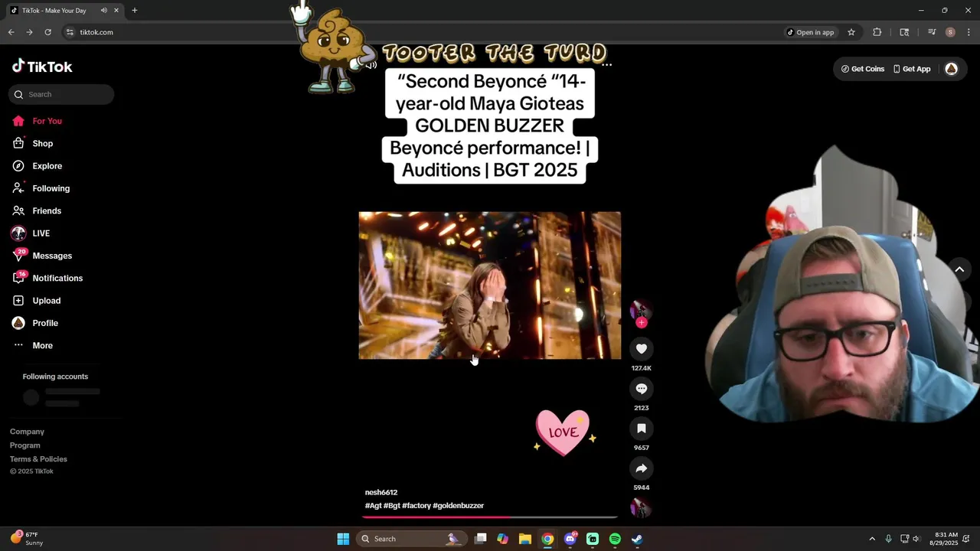Save video using the bookmark icon

click(642, 429)
